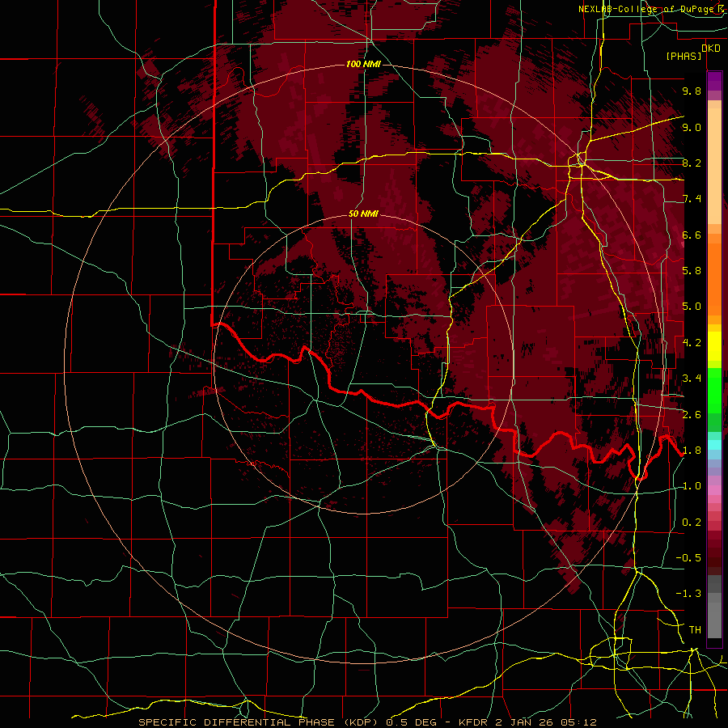Click the 5.0 legend value

[x=692, y=307]
